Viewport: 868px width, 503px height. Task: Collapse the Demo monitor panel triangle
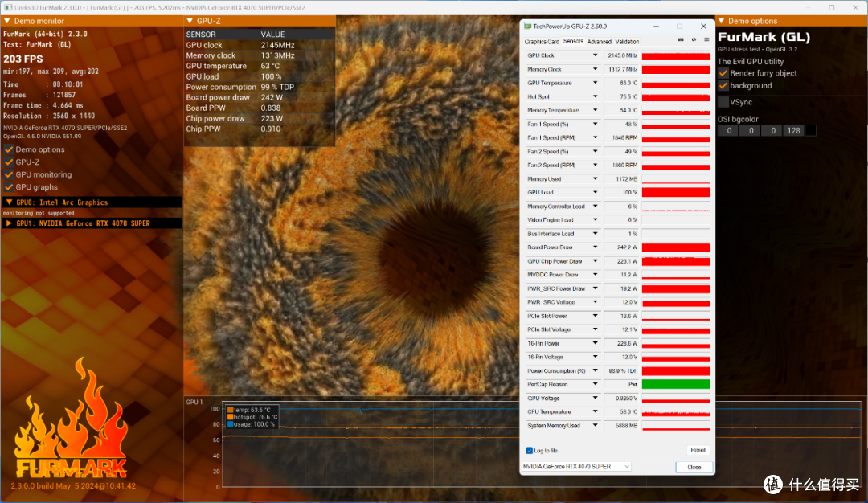7,21
